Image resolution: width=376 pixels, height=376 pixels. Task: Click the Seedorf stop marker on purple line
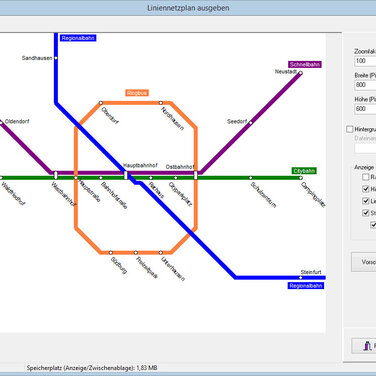pyautogui.click(x=251, y=123)
